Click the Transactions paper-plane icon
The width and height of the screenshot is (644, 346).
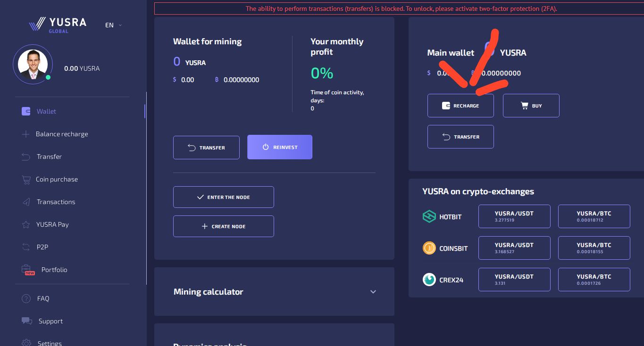click(26, 202)
